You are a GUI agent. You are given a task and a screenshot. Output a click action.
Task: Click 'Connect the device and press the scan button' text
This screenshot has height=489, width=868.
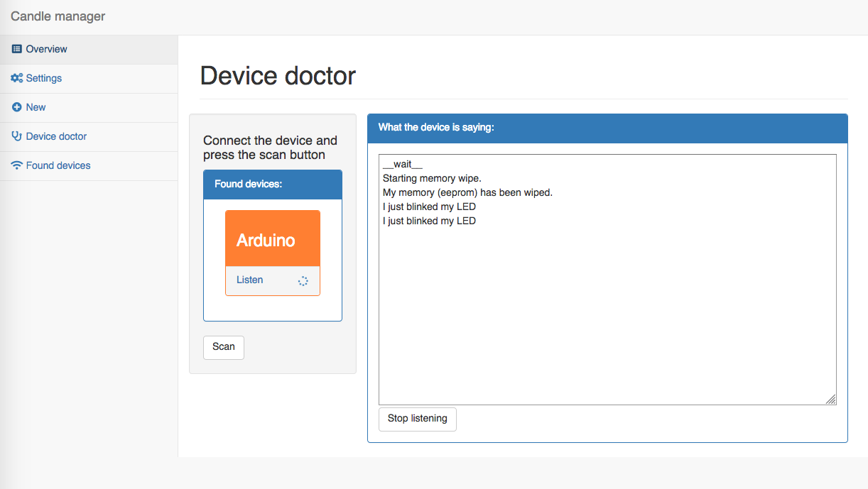(x=270, y=148)
